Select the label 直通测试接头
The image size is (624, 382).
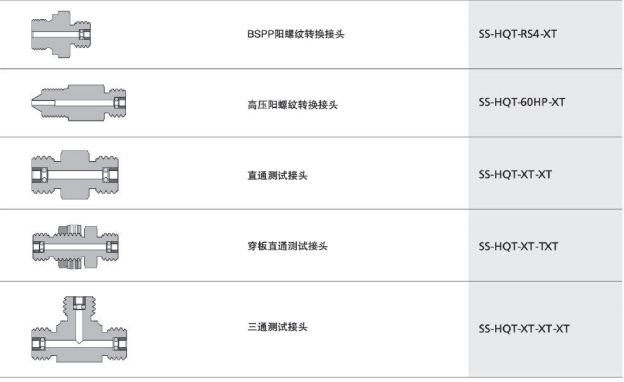pyautogui.click(x=277, y=175)
